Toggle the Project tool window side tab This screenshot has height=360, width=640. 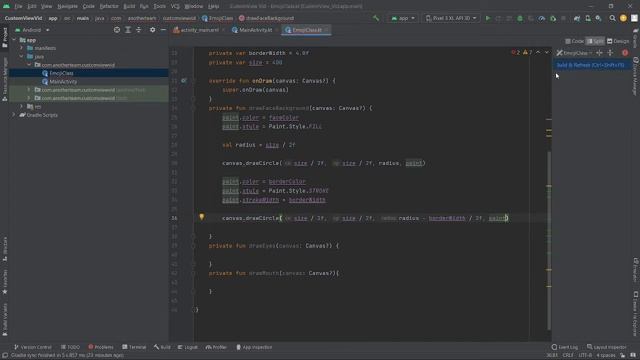4,38
